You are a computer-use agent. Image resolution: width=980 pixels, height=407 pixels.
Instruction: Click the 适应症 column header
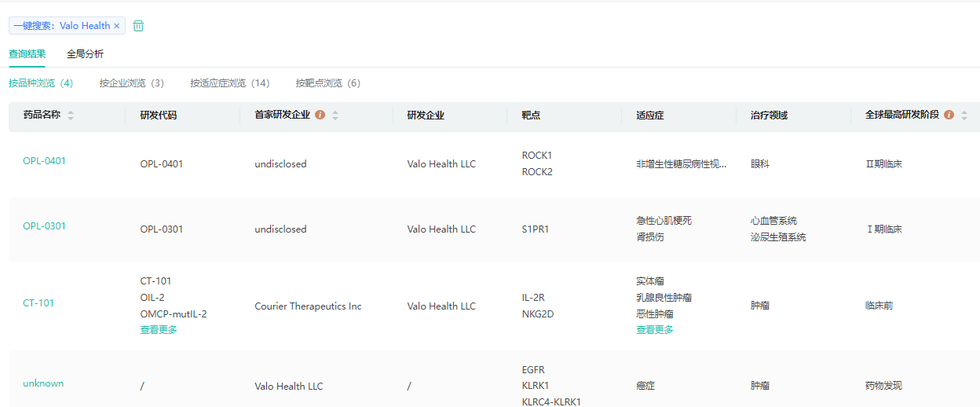(650, 115)
